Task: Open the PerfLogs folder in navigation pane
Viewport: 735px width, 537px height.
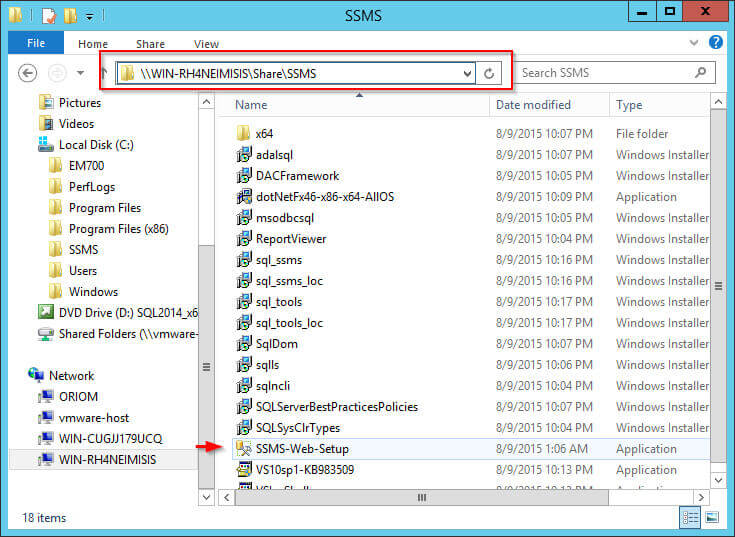Action: click(x=92, y=187)
